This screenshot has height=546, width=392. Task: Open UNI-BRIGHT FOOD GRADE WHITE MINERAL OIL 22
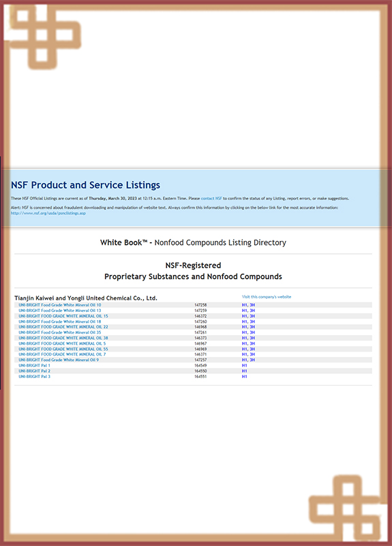63,327
